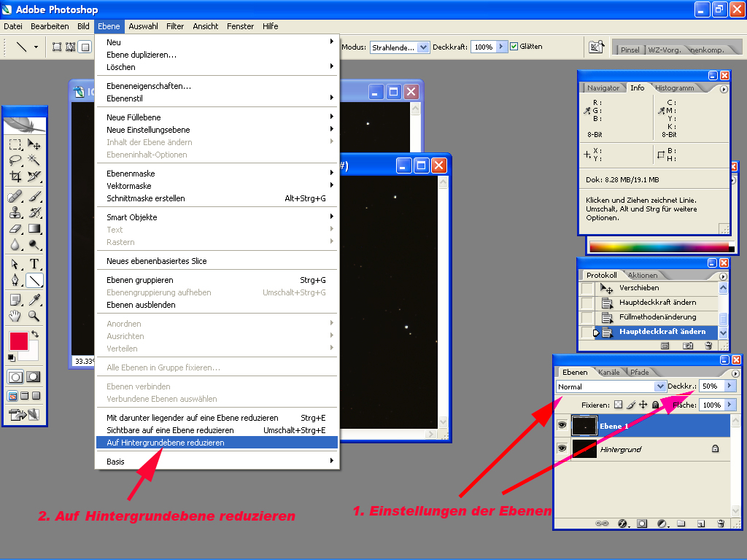747x560 pixels.
Task: Pick the Clone Stamp tool
Action: coord(15,212)
